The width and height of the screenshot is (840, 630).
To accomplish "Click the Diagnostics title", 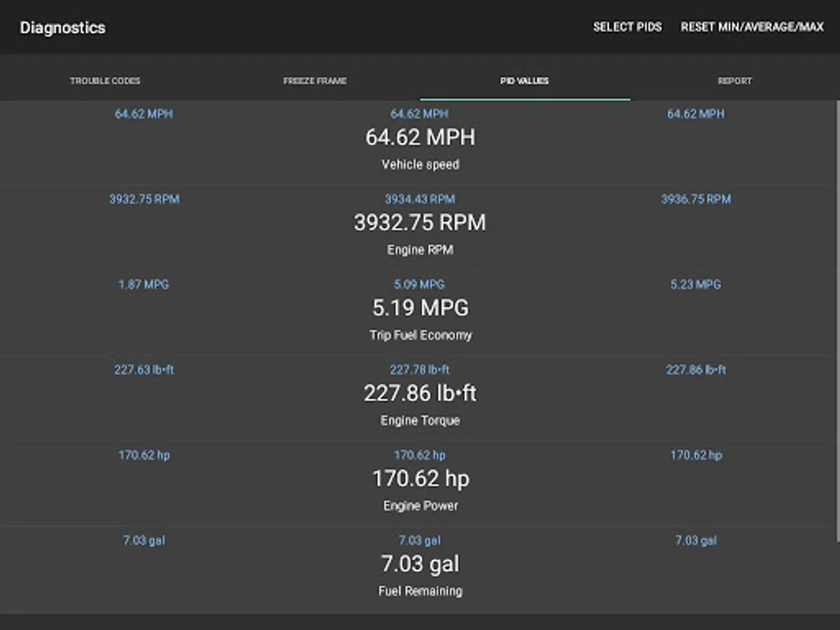I will point(63,28).
